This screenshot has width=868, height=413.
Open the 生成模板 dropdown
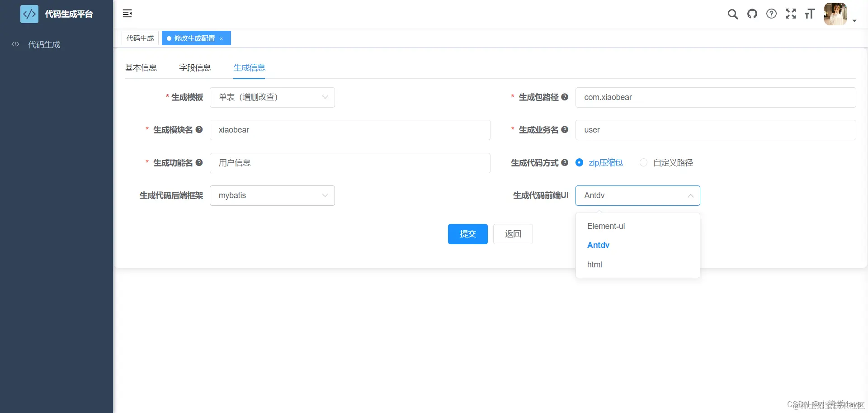(272, 97)
